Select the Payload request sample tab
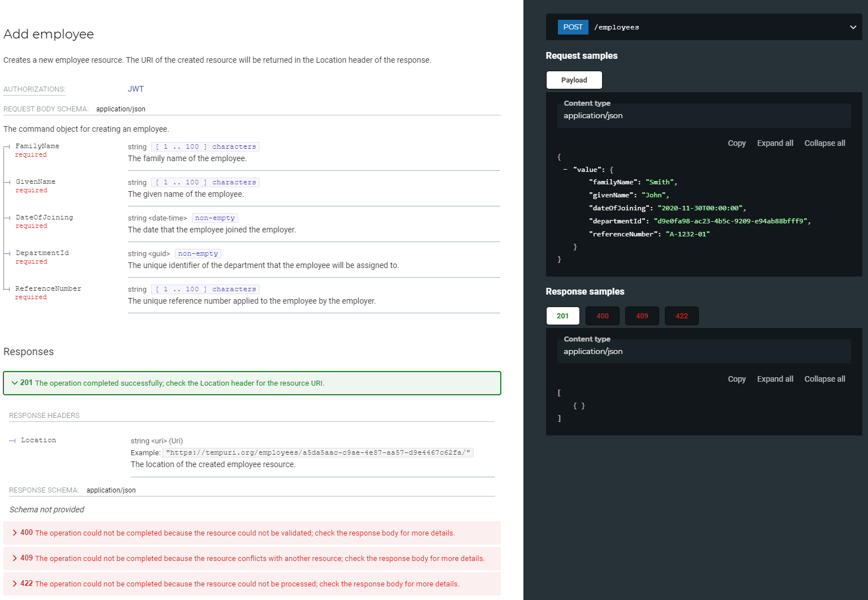Viewport: 868px width, 600px height. point(574,80)
